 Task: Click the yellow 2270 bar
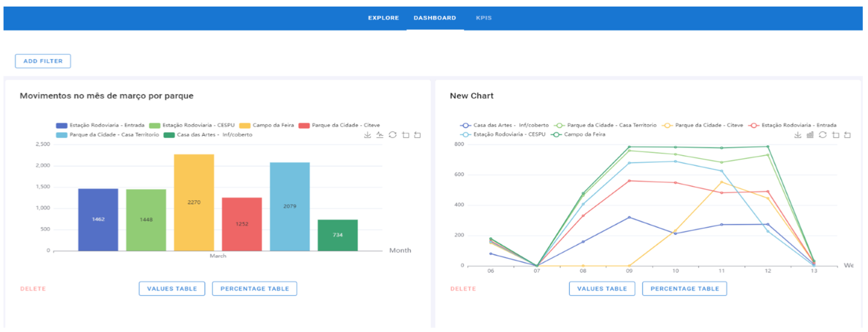194,202
